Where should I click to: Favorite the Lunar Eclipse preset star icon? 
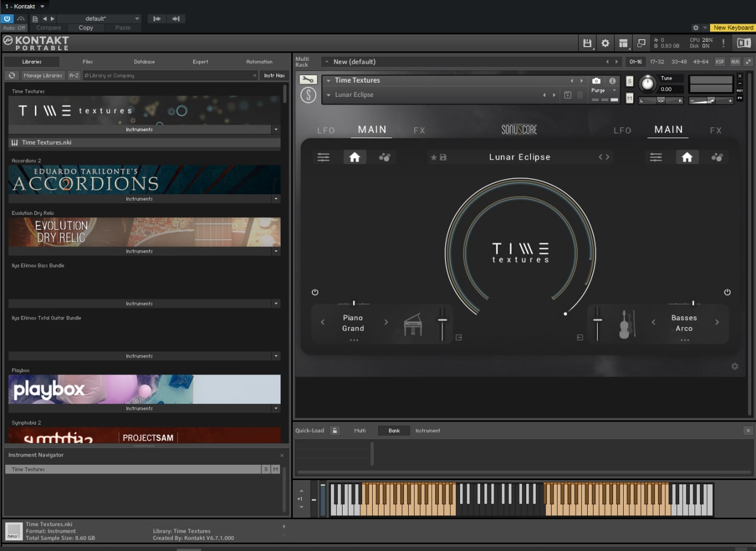click(x=434, y=158)
